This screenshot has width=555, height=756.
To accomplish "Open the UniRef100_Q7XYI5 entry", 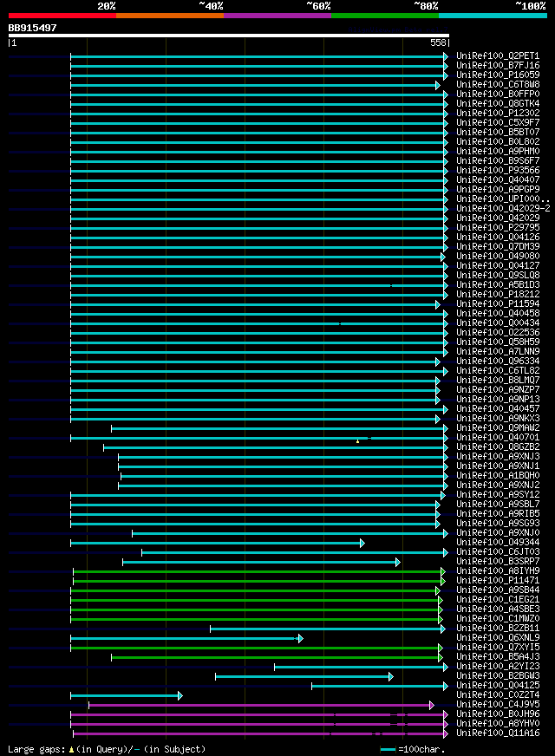I will (498, 647).
